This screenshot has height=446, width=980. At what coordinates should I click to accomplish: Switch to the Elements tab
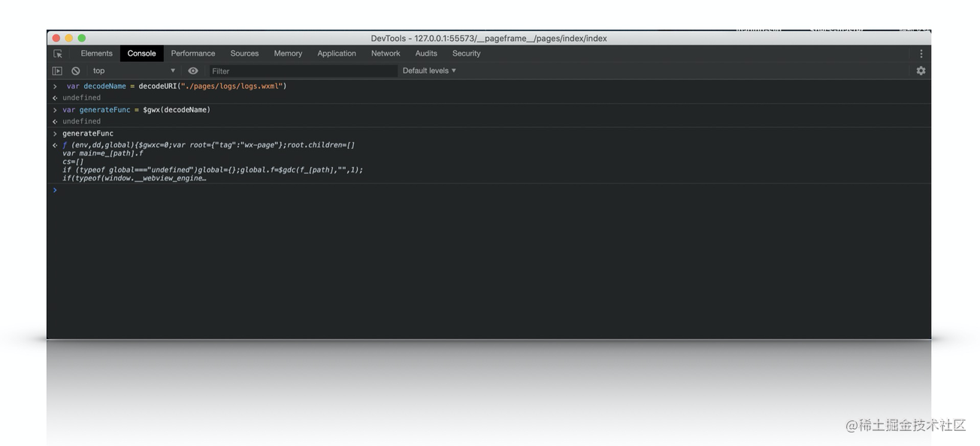pyautogui.click(x=96, y=53)
